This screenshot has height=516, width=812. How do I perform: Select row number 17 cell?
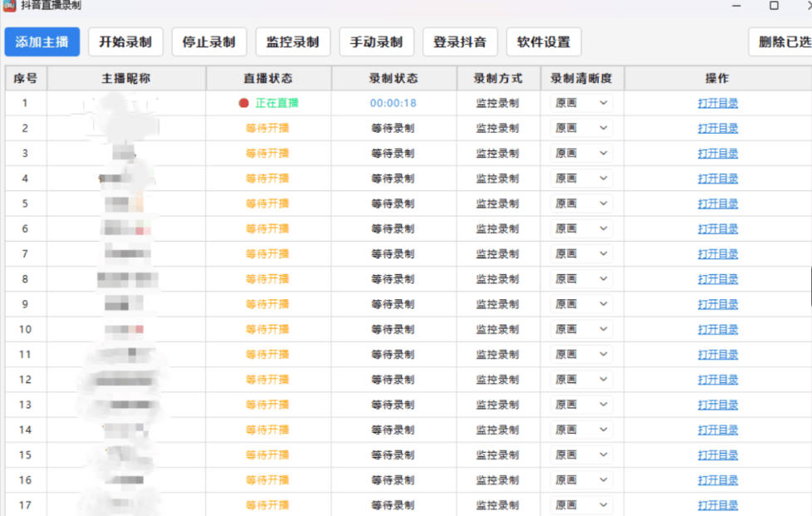coord(26,505)
